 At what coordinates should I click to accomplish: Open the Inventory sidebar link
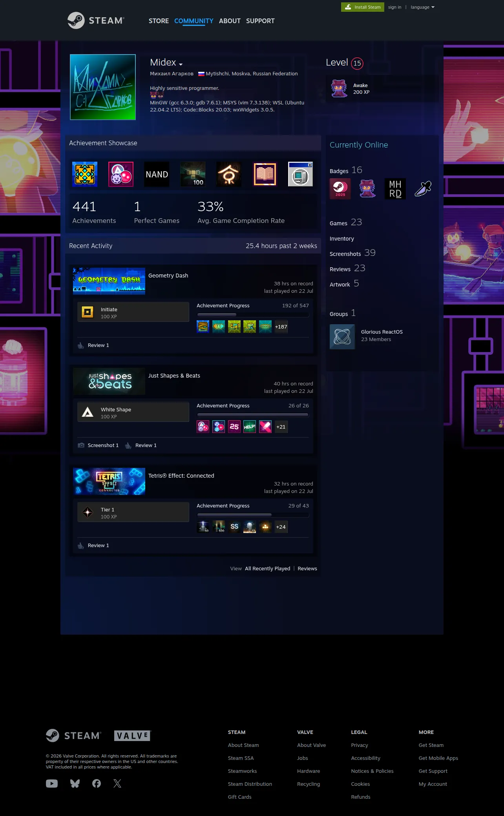342,239
